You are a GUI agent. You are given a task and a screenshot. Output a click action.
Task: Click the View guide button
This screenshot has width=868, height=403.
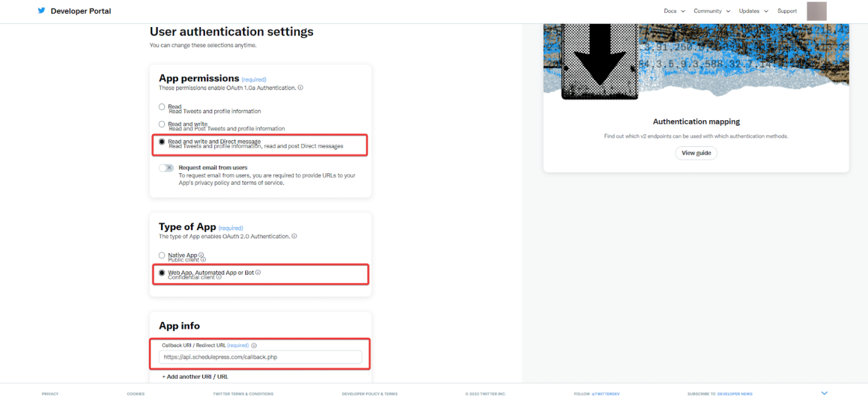pos(696,153)
